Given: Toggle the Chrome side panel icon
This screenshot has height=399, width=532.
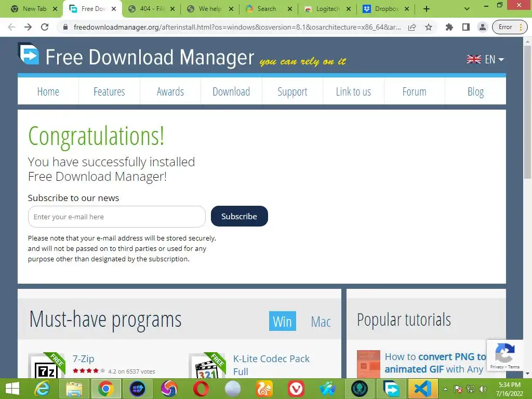Looking at the screenshot, I should [x=466, y=27].
